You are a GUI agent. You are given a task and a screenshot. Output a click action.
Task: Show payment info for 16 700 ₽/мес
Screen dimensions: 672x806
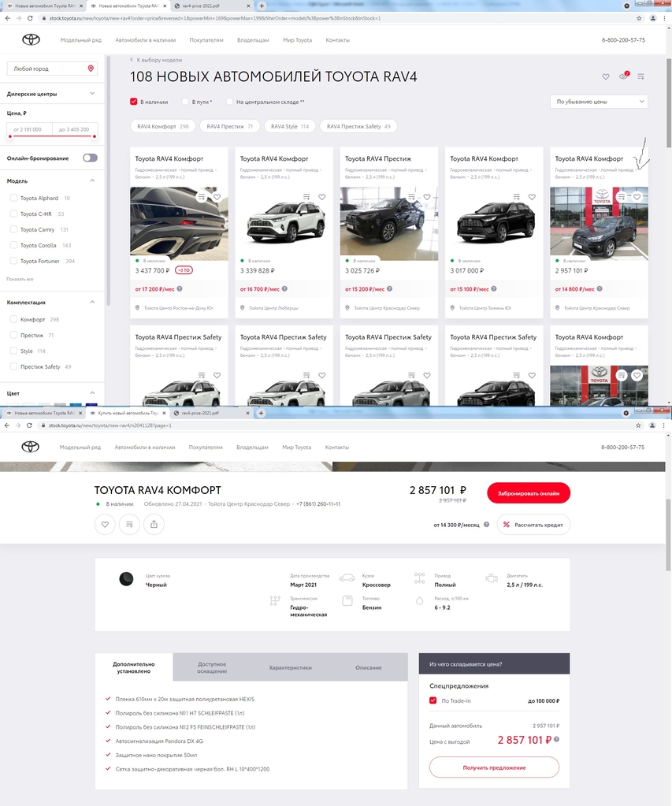284,289
